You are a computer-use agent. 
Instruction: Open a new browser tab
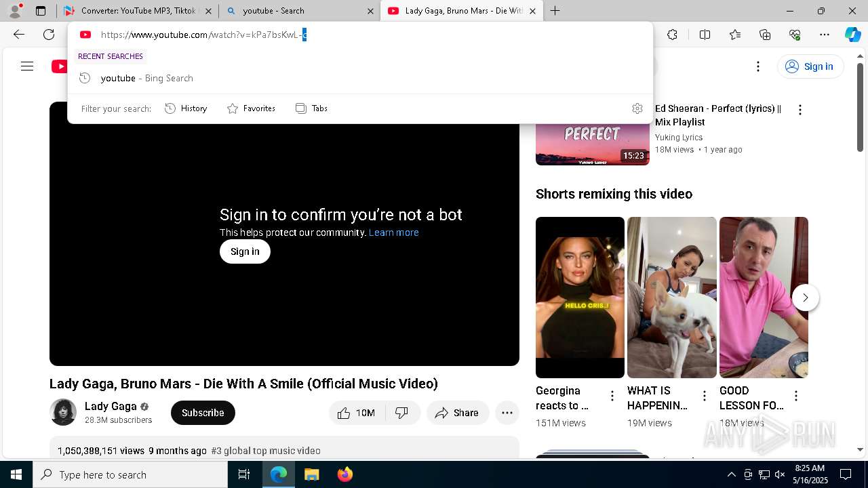click(555, 11)
